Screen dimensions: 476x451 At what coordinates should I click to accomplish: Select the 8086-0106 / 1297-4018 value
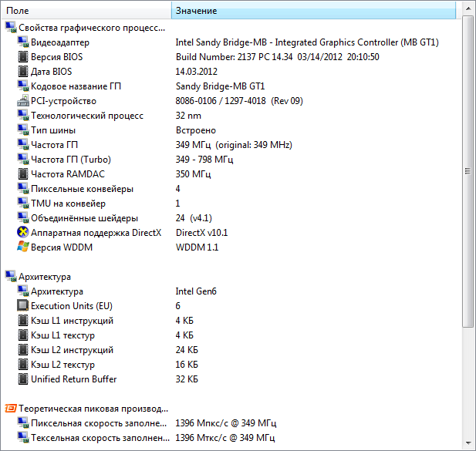click(239, 101)
